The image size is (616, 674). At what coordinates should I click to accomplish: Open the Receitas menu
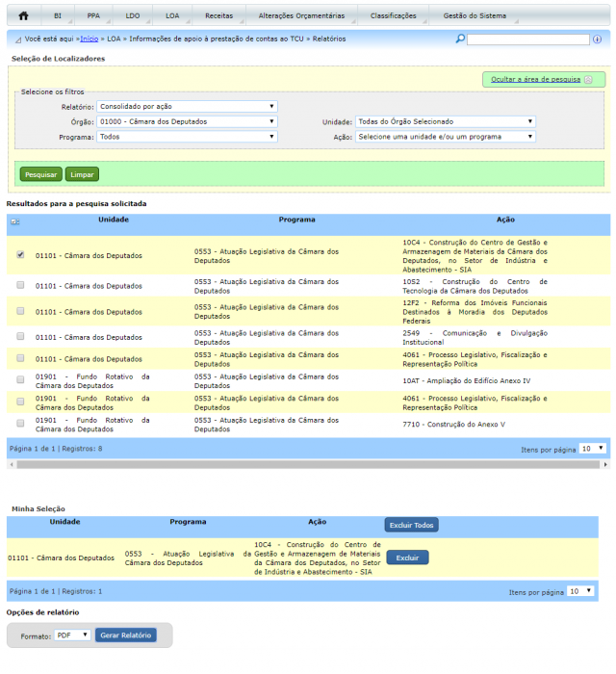tap(218, 16)
